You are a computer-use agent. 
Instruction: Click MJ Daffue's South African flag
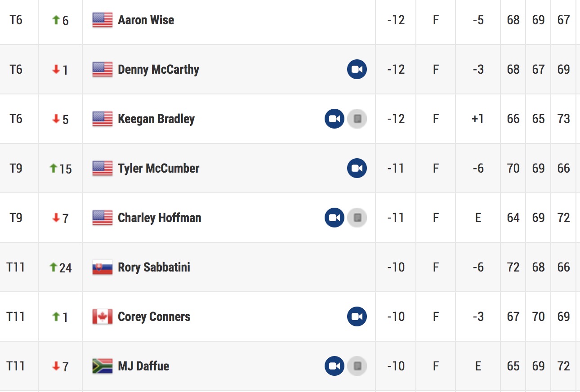103,366
